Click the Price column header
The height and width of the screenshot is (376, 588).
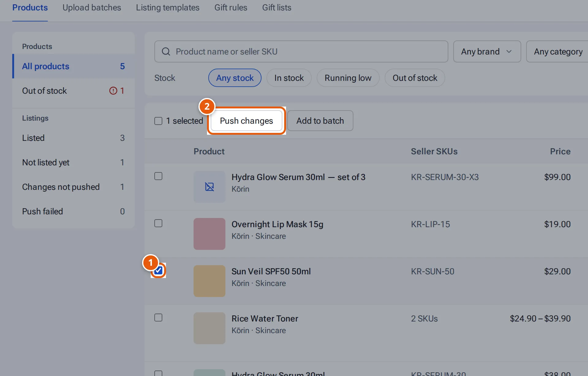560,151
